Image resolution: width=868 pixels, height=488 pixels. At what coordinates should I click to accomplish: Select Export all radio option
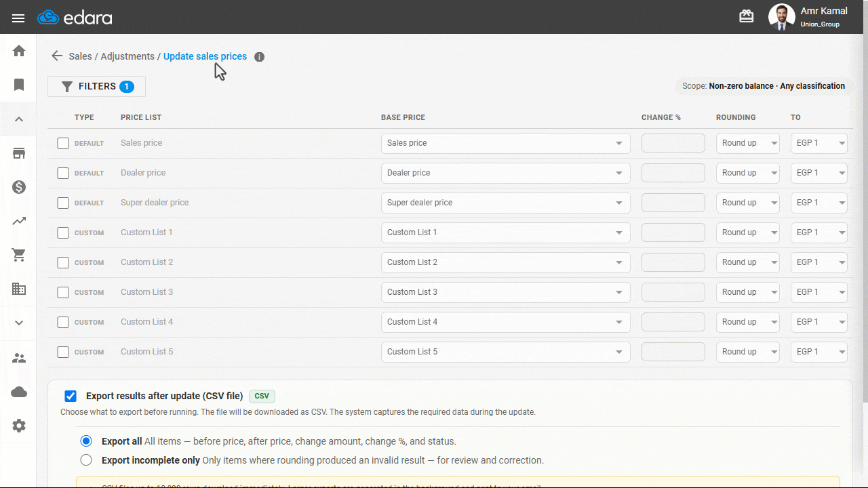(86, 441)
